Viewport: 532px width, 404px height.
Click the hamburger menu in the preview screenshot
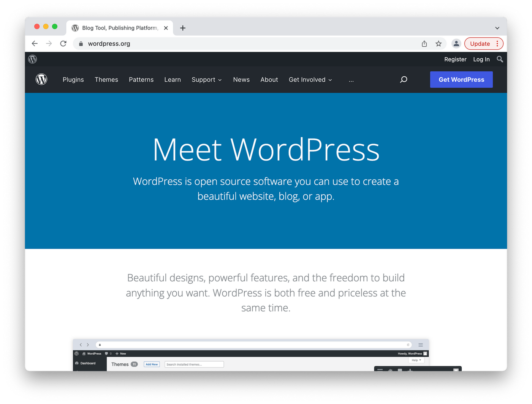[x=421, y=345]
